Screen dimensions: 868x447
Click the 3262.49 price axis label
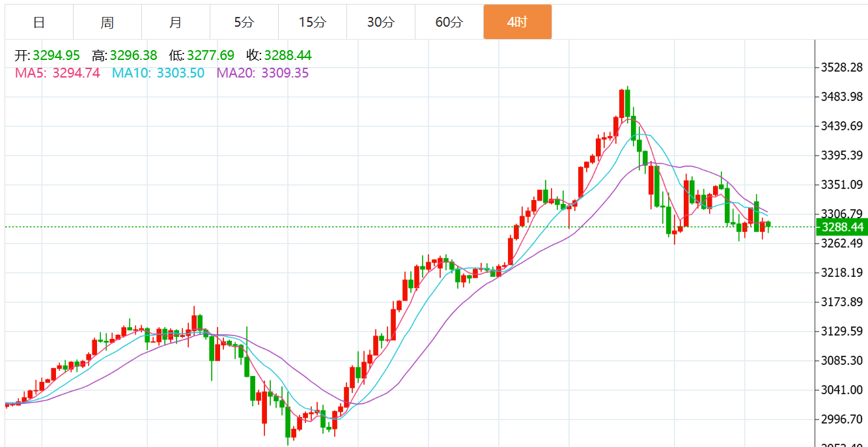[x=842, y=243]
